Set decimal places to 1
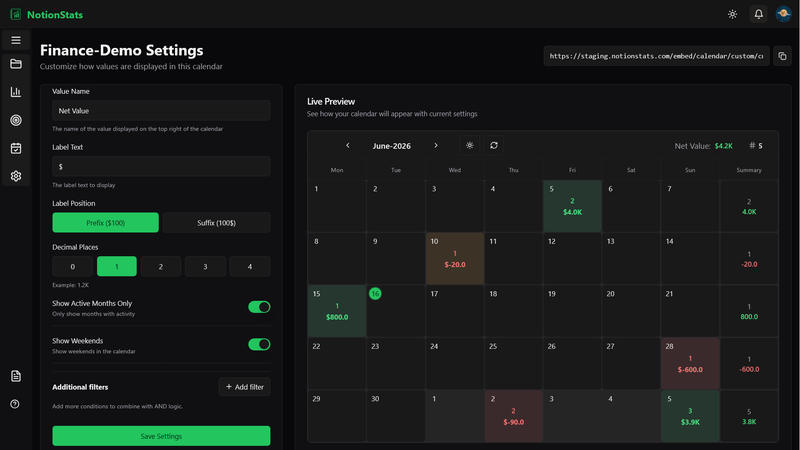Screen dimensions: 800x450 (x=117, y=266)
